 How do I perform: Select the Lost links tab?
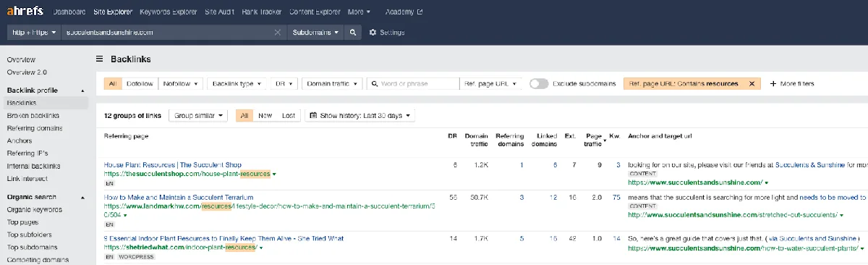(x=288, y=116)
